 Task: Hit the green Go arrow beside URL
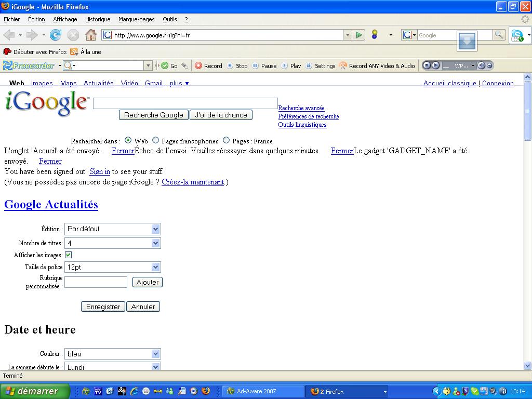[x=358, y=35]
